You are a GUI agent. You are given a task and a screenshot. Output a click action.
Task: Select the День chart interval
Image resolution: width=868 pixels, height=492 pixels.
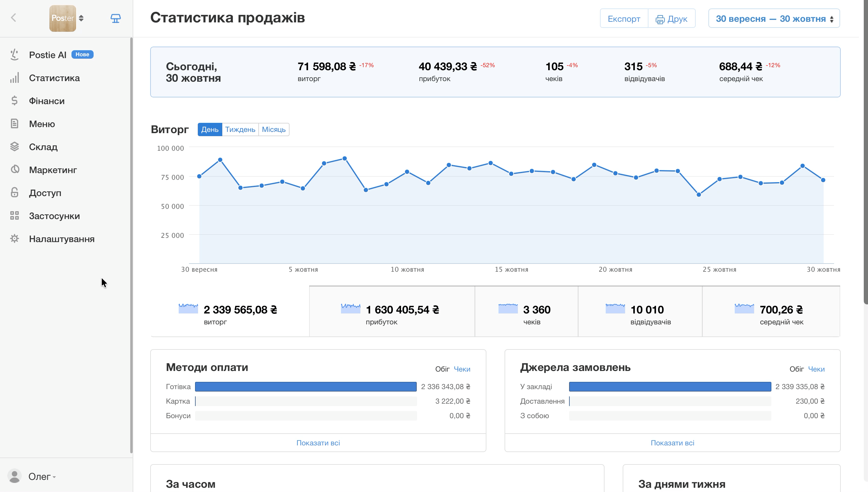click(210, 130)
